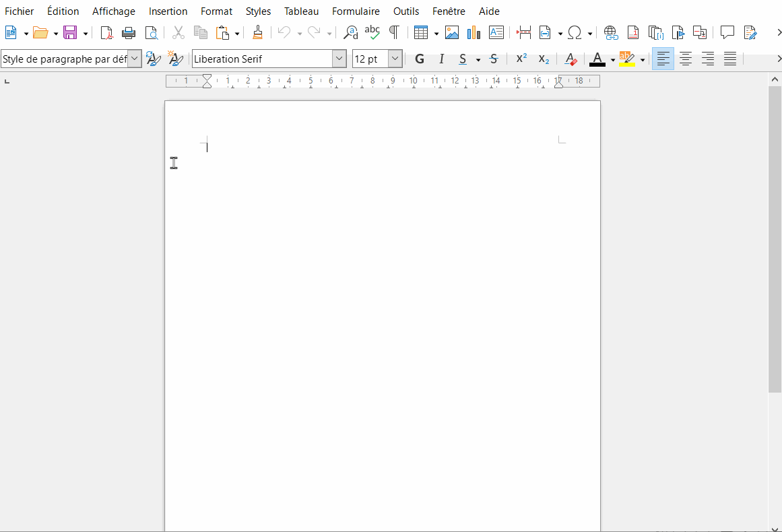Toggle strikethrough formatting
The image size is (782, 532).
(x=494, y=59)
